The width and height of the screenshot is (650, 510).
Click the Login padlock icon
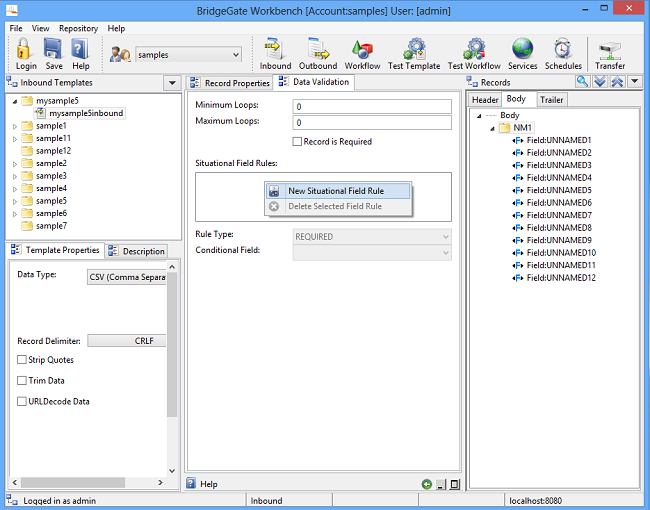24,49
